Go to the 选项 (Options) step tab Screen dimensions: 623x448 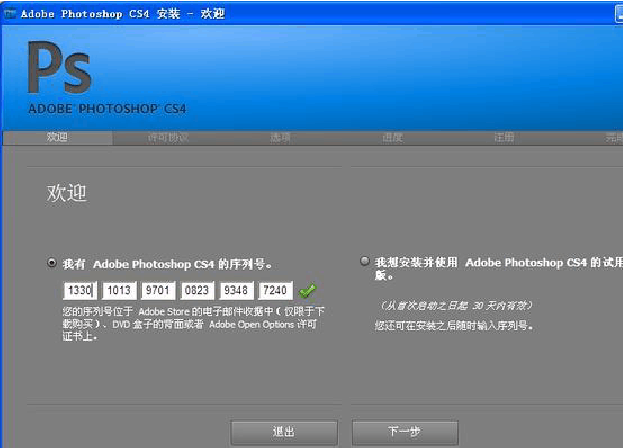click(281, 137)
